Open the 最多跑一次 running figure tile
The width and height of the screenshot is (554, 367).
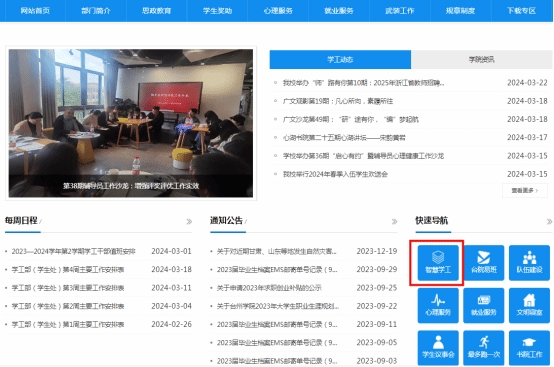pyautogui.click(x=484, y=348)
